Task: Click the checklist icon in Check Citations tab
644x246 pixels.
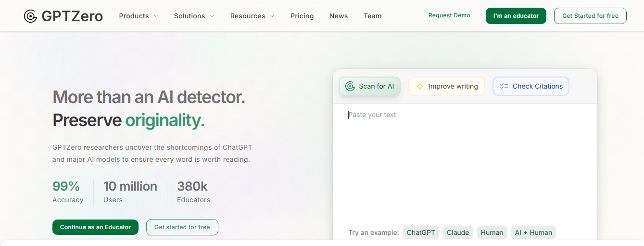Action: click(504, 86)
